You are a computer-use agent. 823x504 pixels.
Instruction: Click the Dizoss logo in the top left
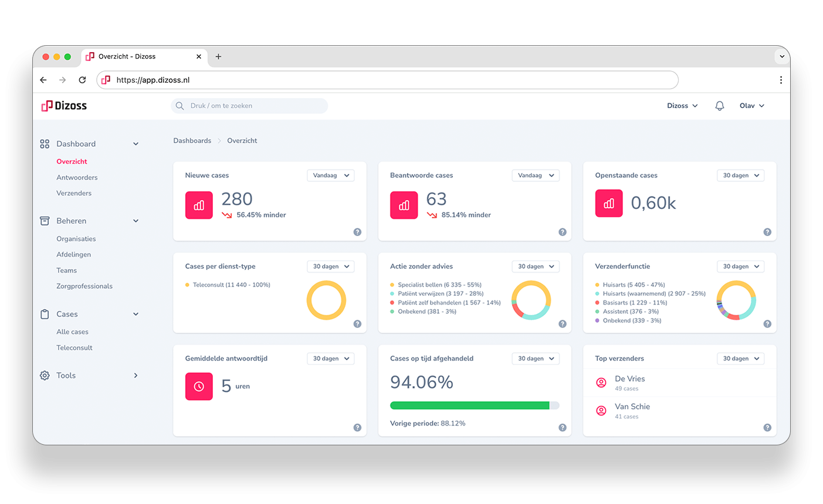coord(63,106)
